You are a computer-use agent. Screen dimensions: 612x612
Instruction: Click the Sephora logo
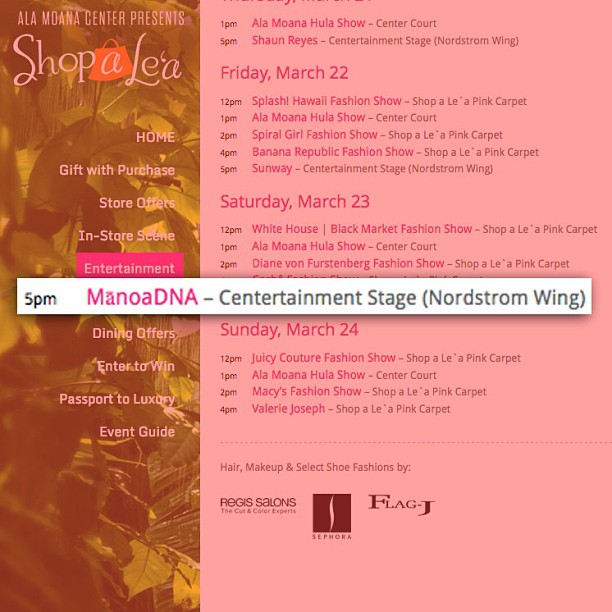coord(332,516)
